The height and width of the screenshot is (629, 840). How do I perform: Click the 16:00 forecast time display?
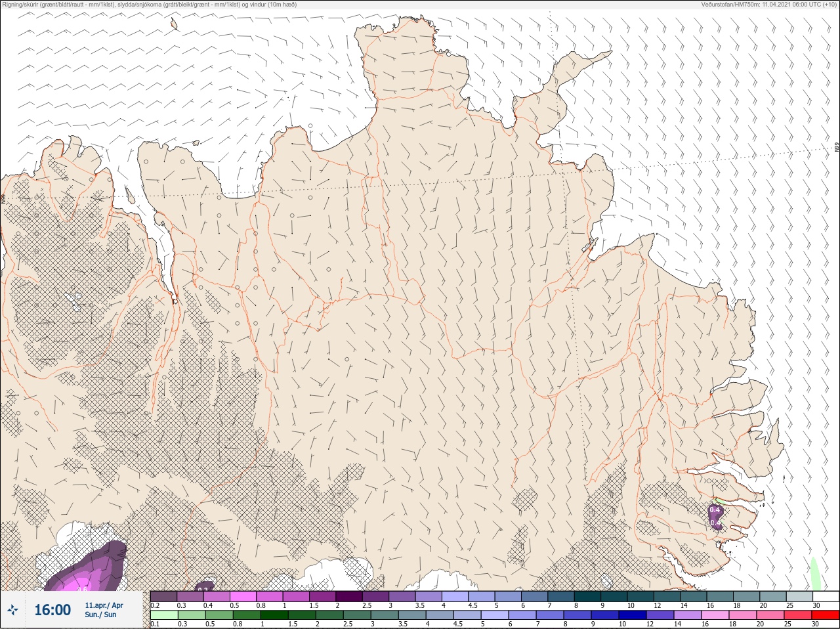click(52, 611)
